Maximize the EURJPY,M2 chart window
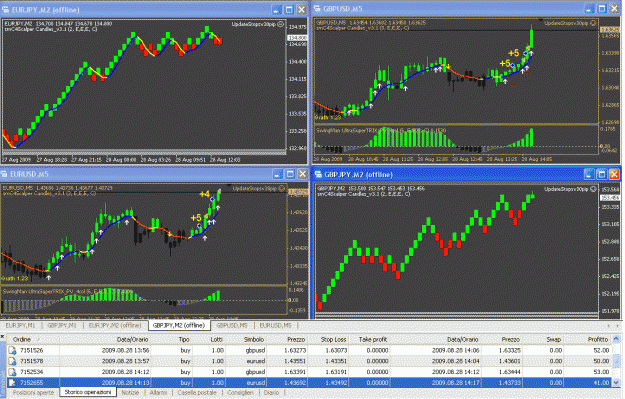Viewport: 625px width, 399px height. 289,9
